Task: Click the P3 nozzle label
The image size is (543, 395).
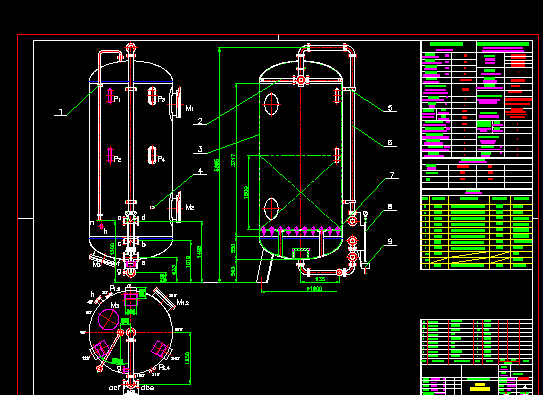Action: pos(161,99)
